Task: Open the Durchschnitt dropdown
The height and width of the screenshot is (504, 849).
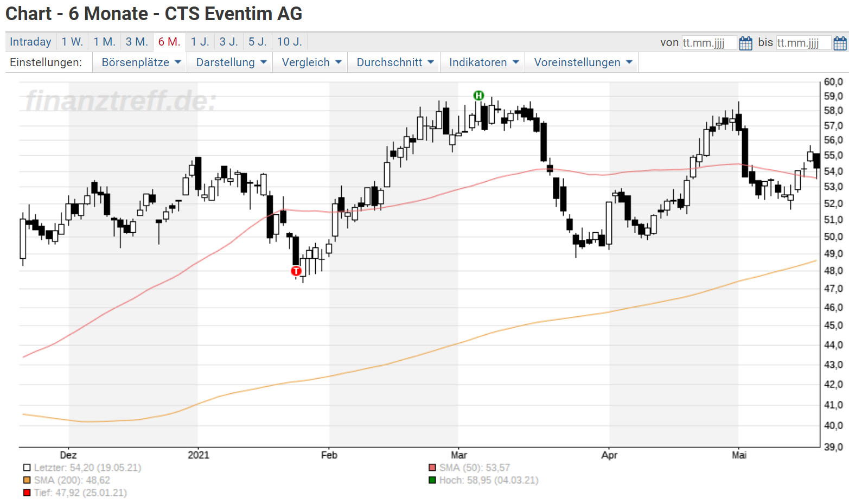Action: pos(394,62)
